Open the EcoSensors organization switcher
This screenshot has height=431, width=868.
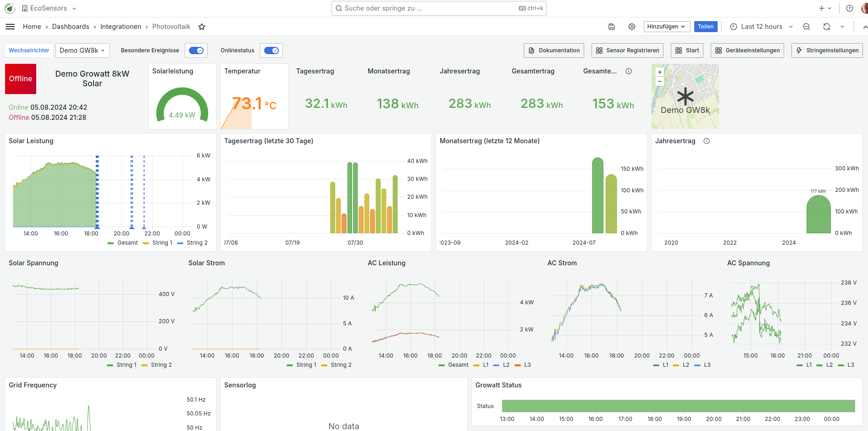(x=49, y=8)
